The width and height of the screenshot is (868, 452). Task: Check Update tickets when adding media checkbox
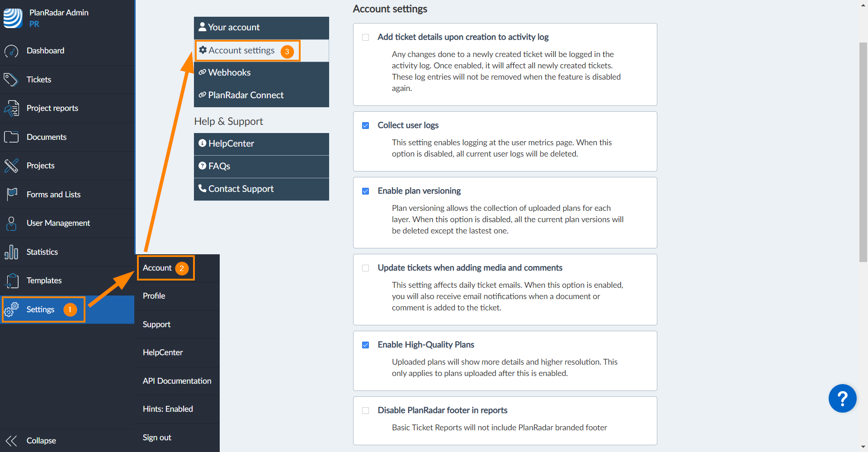tap(366, 268)
